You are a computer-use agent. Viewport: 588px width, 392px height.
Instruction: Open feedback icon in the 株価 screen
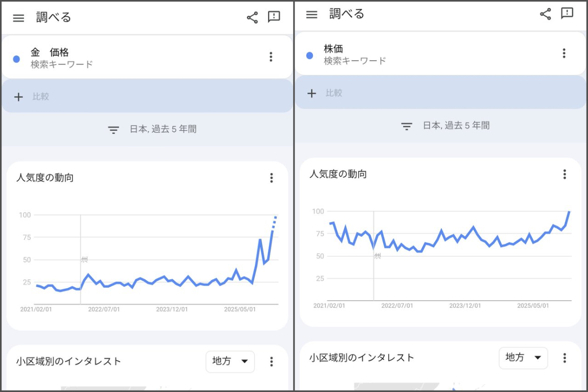pyautogui.click(x=567, y=14)
